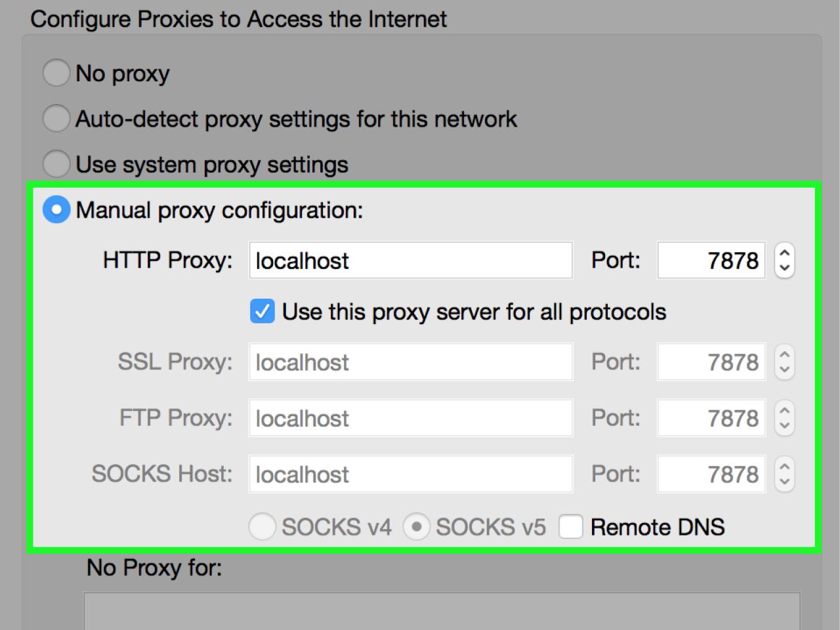Click the HTTP Proxy host field
The image size is (840, 630).
pos(410,261)
